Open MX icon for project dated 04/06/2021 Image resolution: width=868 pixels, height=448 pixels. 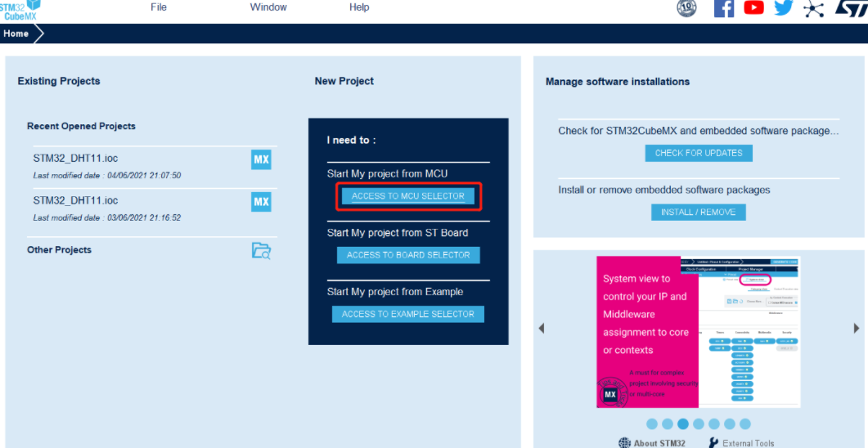coord(261,160)
